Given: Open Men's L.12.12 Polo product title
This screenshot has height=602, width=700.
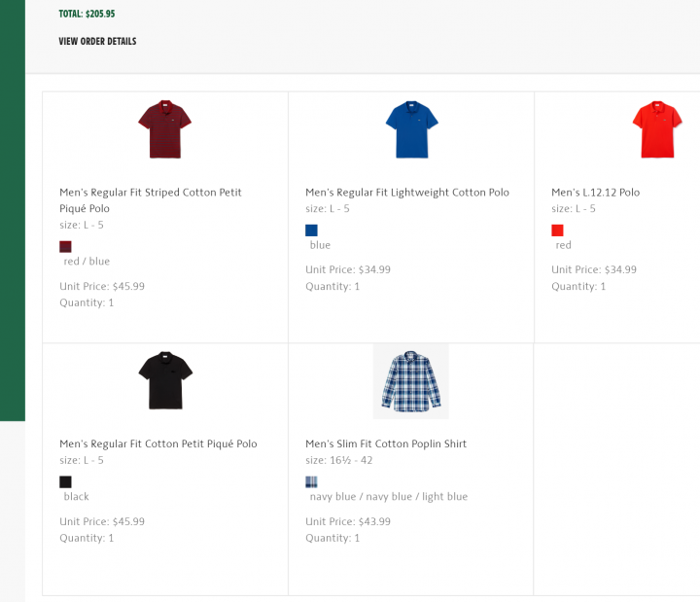Looking at the screenshot, I should point(595,193).
